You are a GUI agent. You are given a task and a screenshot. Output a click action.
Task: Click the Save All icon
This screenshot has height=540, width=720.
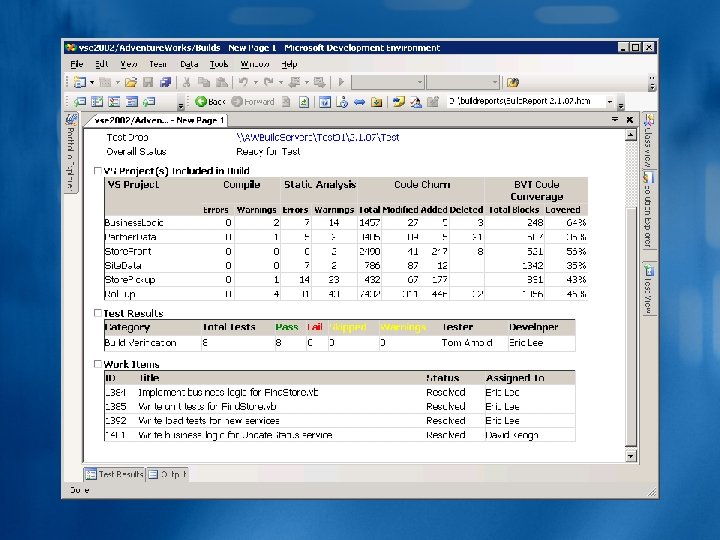tap(165, 82)
